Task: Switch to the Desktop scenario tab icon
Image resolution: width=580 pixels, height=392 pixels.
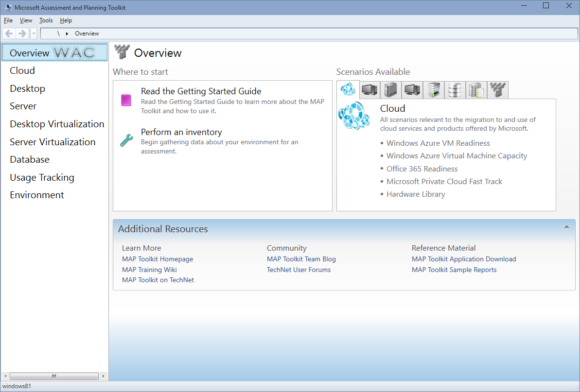Action: (369, 90)
